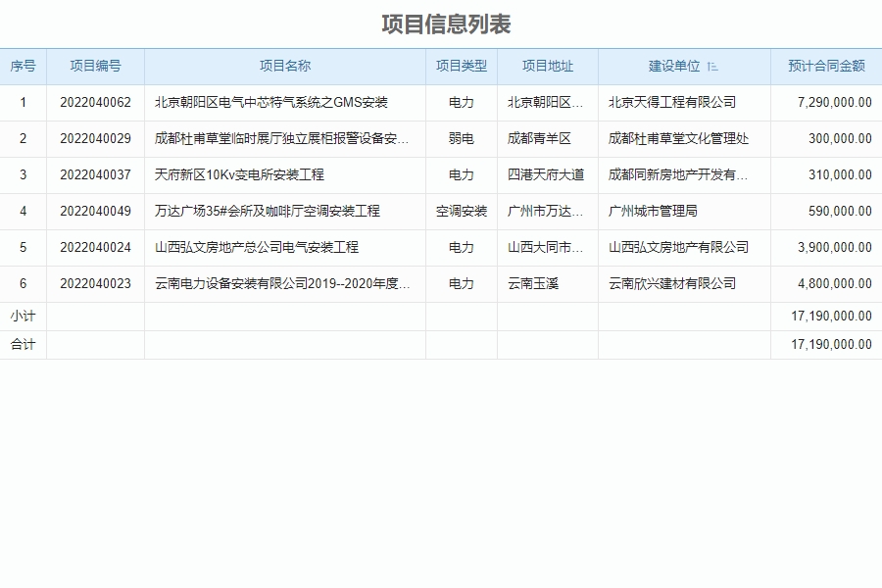Image resolution: width=882 pixels, height=588 pixels.
Task: Select the 项目地址 column header
Action: tap(548, 67)
